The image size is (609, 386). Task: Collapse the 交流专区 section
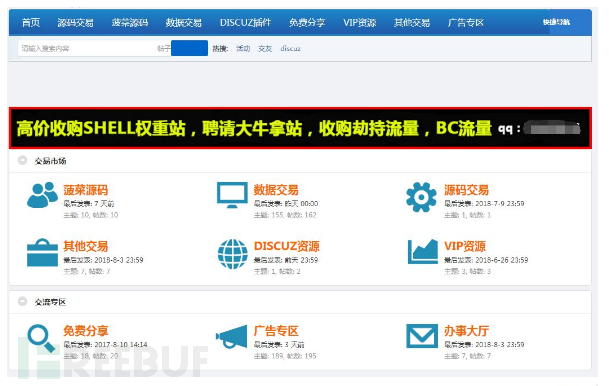(23, 301)
